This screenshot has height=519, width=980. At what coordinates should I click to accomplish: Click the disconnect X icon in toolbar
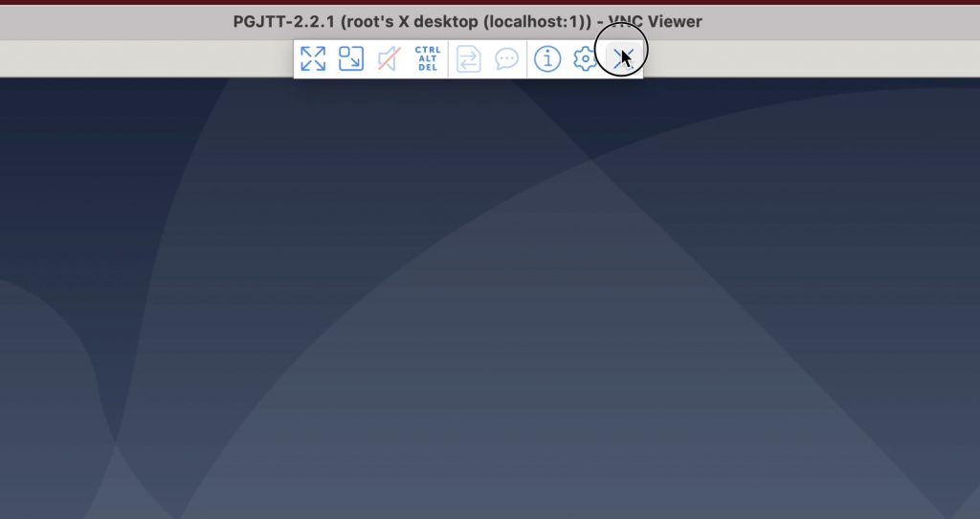click(623, 58)
